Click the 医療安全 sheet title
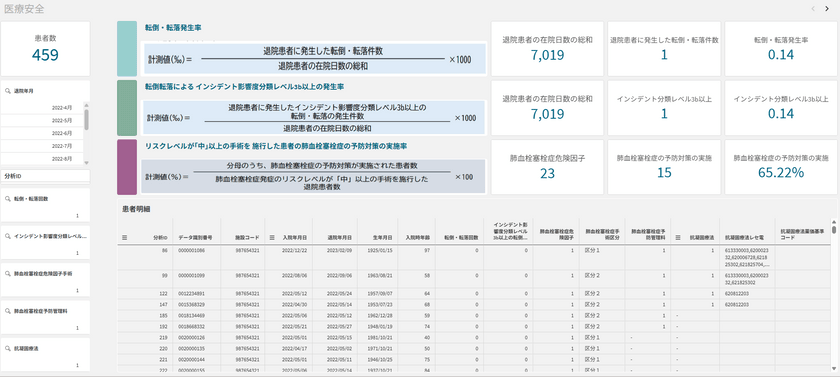The image size is (840, 377). click(x=24, y=9)
